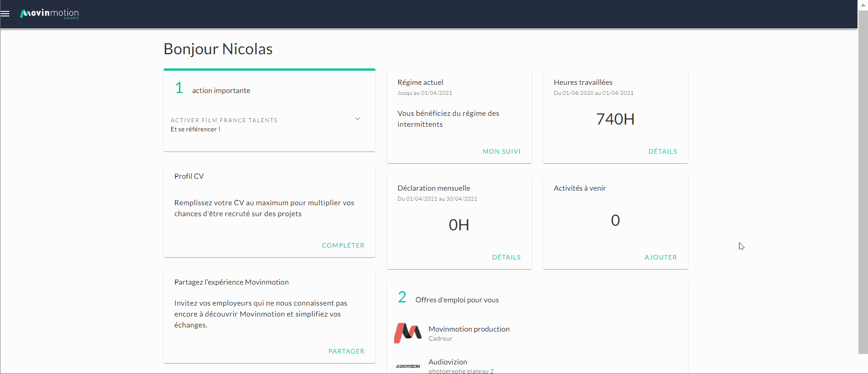Click 'Du 01/04/2021 au 30/04/2021' period text
This screenshot has height=374, width=868.
pos(437,199)
